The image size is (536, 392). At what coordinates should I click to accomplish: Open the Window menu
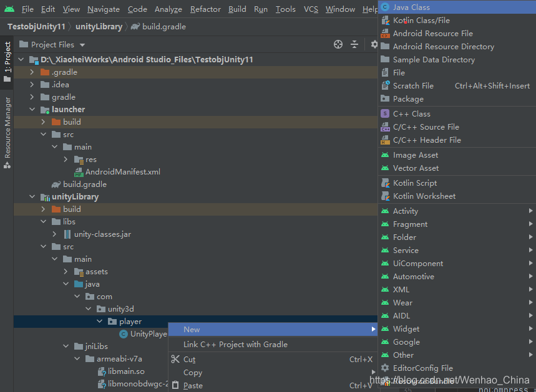click(340, 9)
